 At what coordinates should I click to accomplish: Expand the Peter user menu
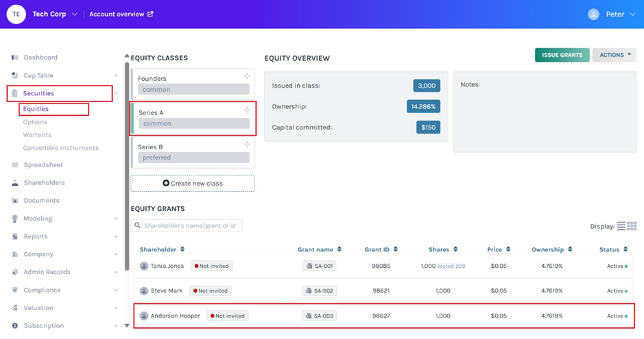click(x=614, y=14)
